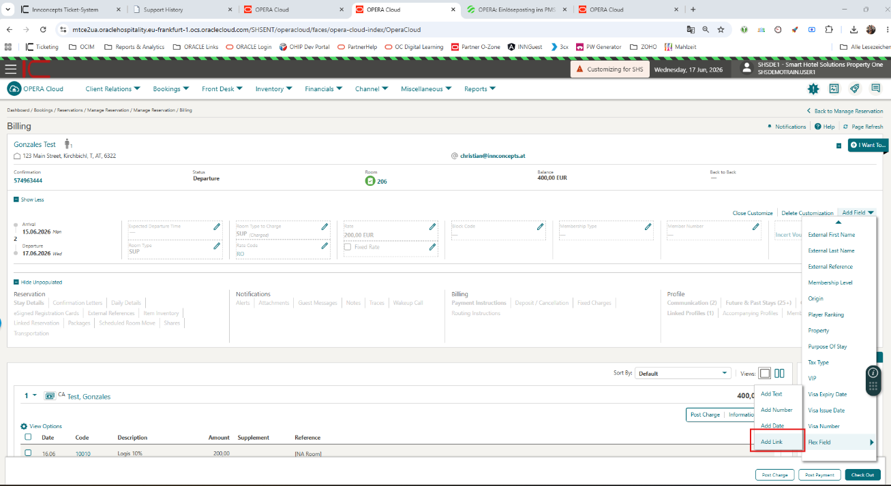
Task: Click the Close Customize link
Action: click(752, 213)
